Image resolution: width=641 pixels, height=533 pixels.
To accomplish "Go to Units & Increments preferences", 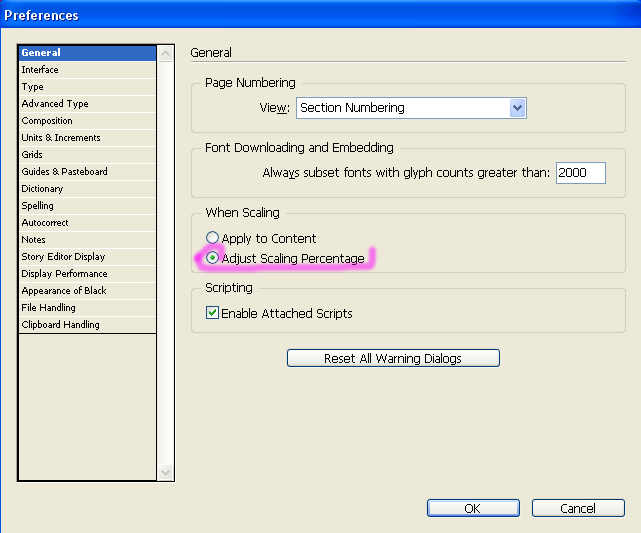I will coord(87,138).
